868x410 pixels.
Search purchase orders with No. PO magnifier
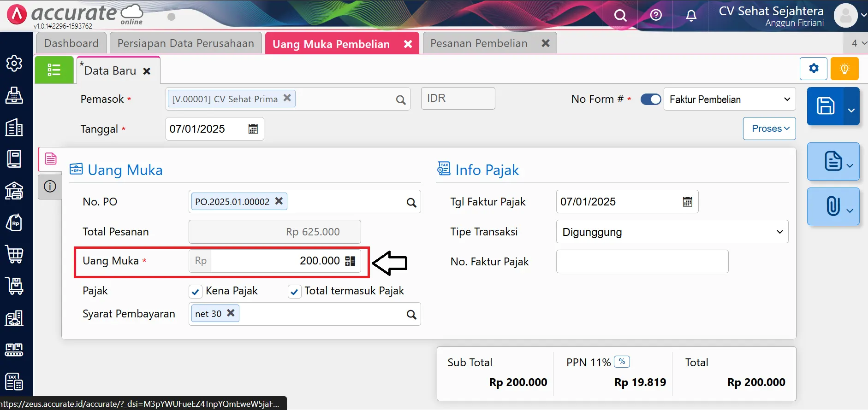411,202
